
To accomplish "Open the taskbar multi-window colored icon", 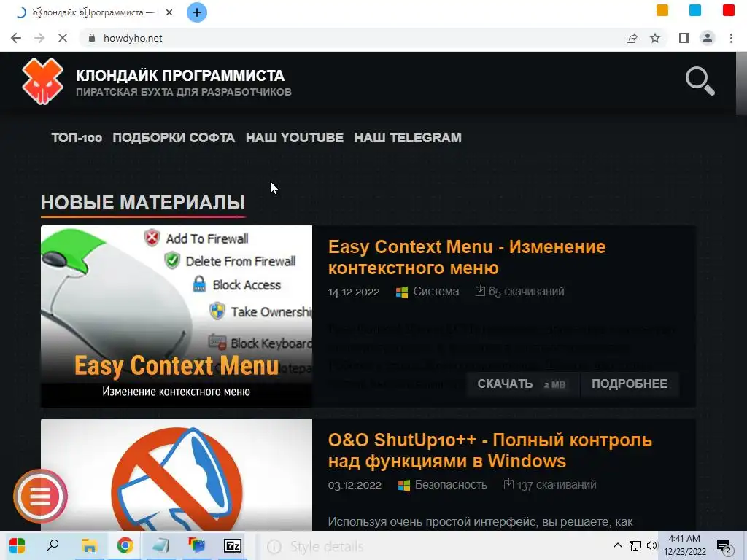I will pyautogui.click(x=196, y=545).
